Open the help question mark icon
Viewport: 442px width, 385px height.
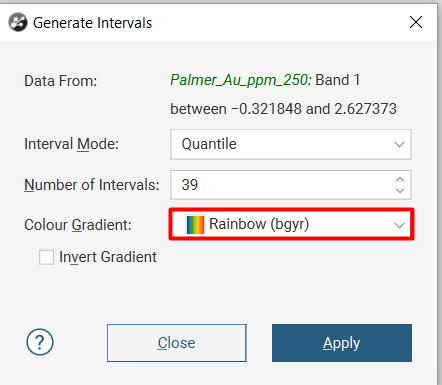40,342
